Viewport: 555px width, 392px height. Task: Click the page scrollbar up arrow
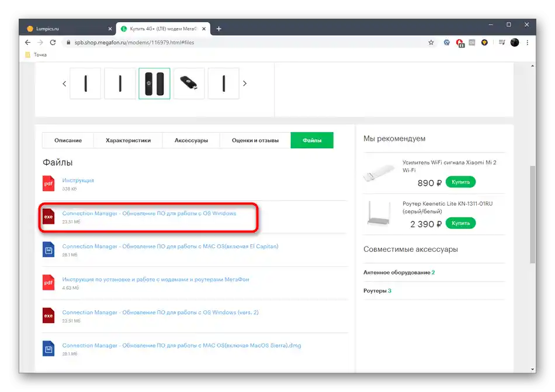click(532, 66)
